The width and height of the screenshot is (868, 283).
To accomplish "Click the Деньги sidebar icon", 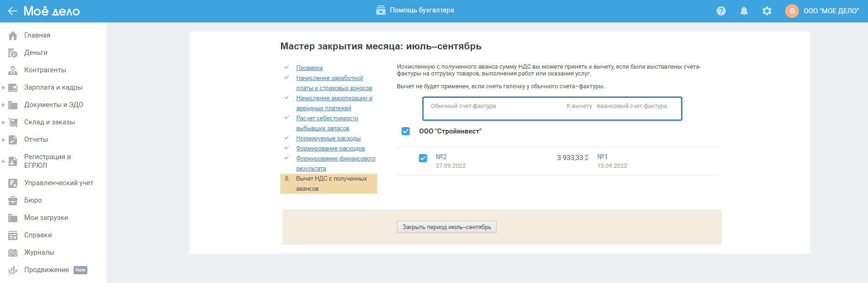I will [x=13, y=53].
